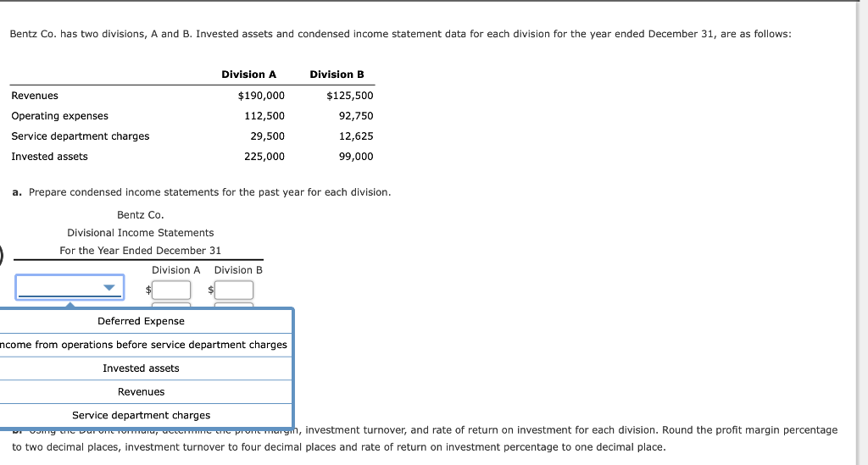Click Division B first amount field
The height and width of the screenshot is (465, 868).
(234, 291)
